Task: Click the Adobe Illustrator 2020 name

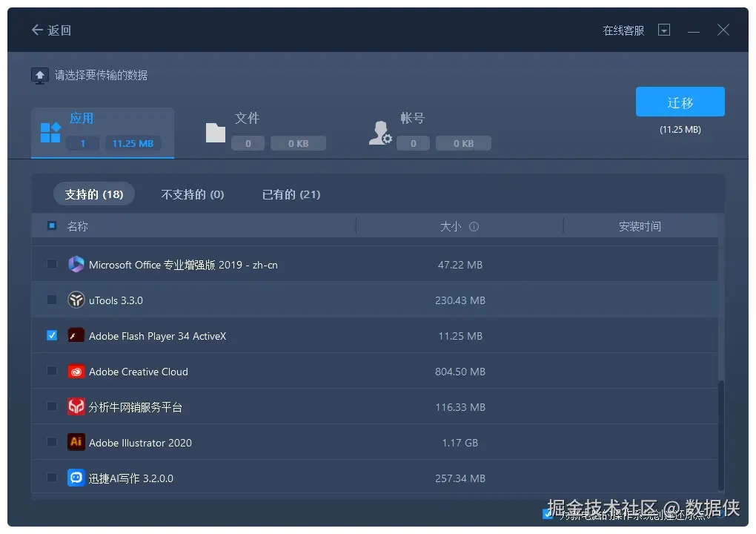Action: [140, 443]
